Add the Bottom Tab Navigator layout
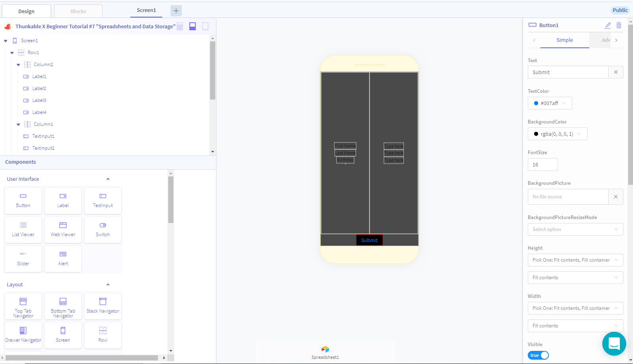The width and height of the screenshot is (633, 364). point(63,307)
